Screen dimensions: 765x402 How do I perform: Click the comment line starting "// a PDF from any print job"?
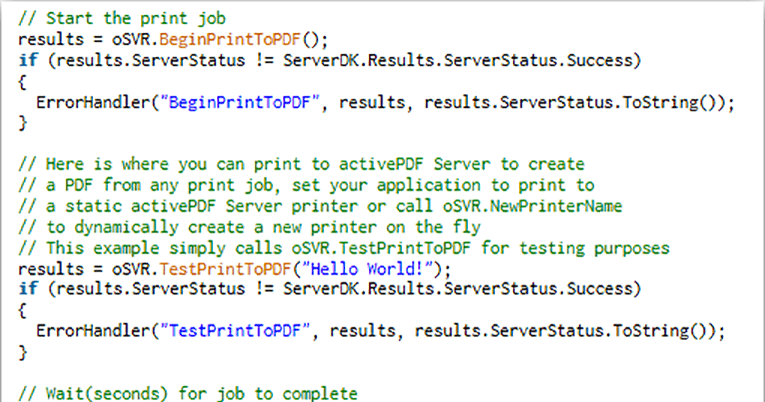tap(306, 185)
